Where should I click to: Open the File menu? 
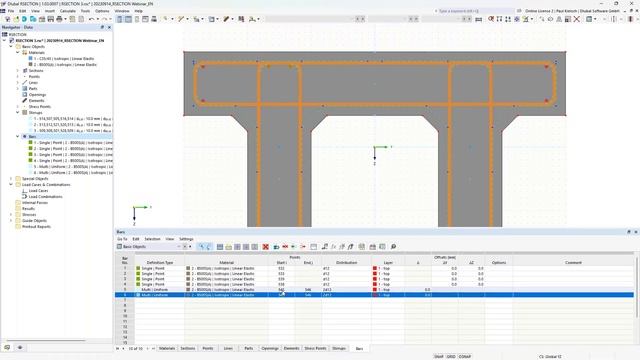11,11
